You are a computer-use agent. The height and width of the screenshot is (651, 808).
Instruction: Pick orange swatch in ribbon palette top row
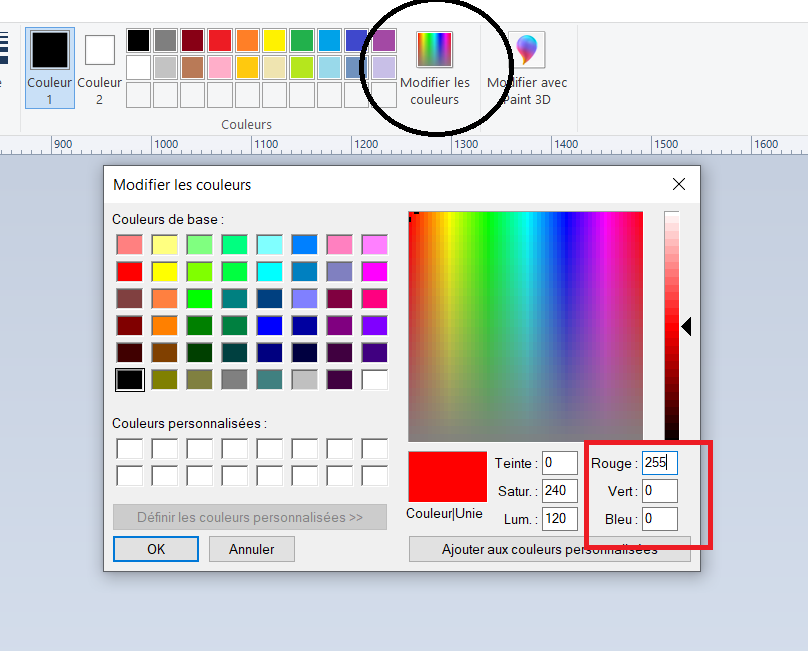pyautogui.click(x=247, y=41)
